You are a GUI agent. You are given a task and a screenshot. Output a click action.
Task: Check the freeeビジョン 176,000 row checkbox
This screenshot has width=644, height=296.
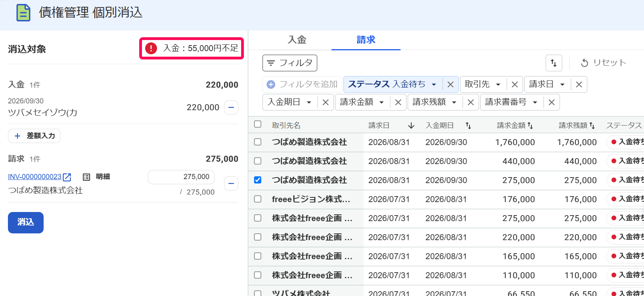coord(258,199)
